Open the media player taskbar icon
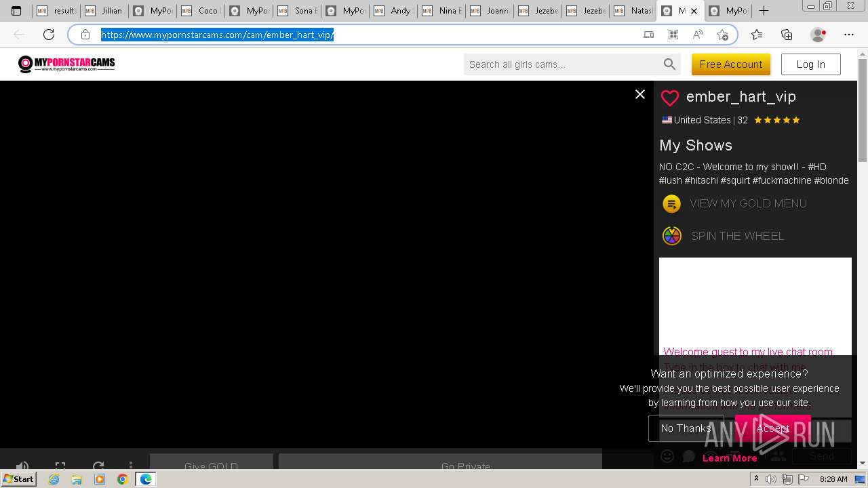868x488 pixels. (100, 479)
